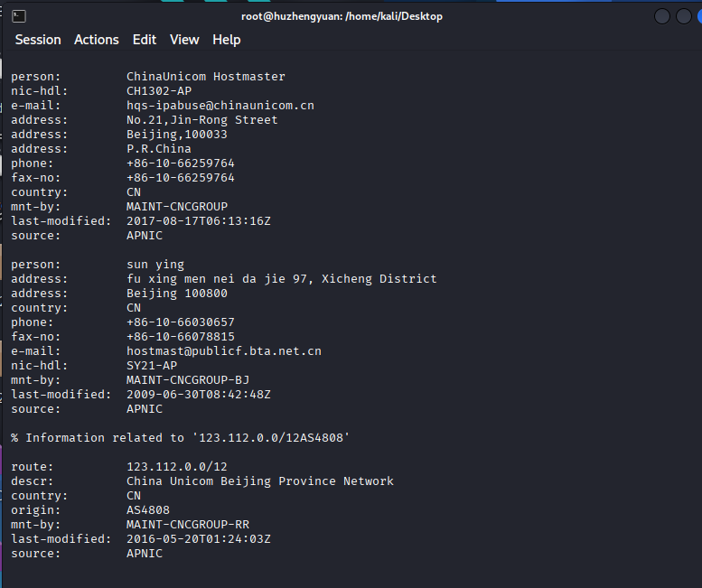Click the hostmast@publicf.bta.net.cn email address
The height and width of the screenshot is (588, 702).
pos(224,351)
